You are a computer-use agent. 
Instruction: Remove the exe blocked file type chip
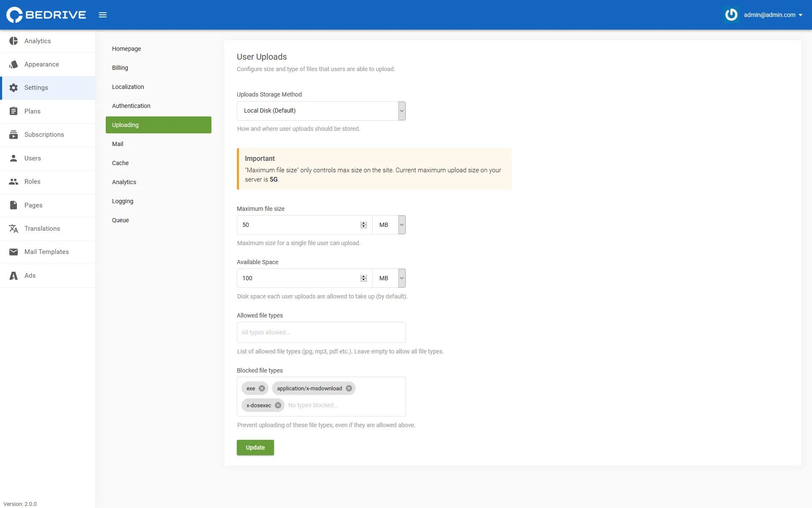click(x=262, y=389)
